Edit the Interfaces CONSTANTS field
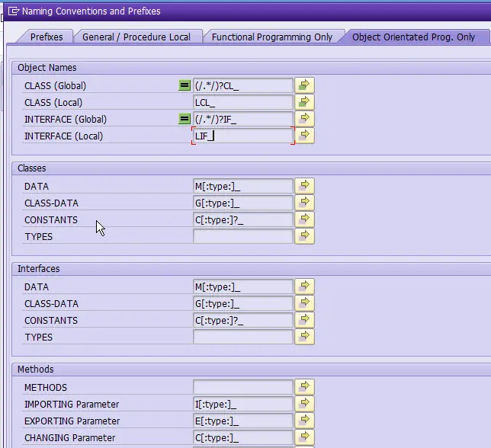Viewport: 491px width, 448px height. [x=243, y=320]
